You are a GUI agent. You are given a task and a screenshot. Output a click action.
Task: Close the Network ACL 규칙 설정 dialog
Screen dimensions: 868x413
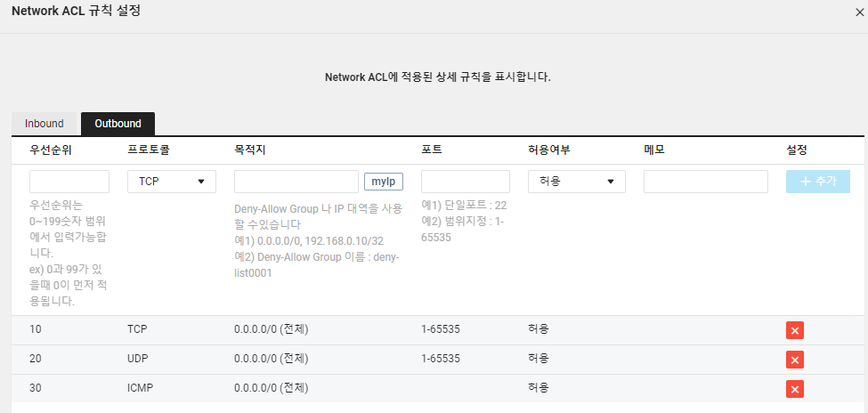click(x=859, y=12)
